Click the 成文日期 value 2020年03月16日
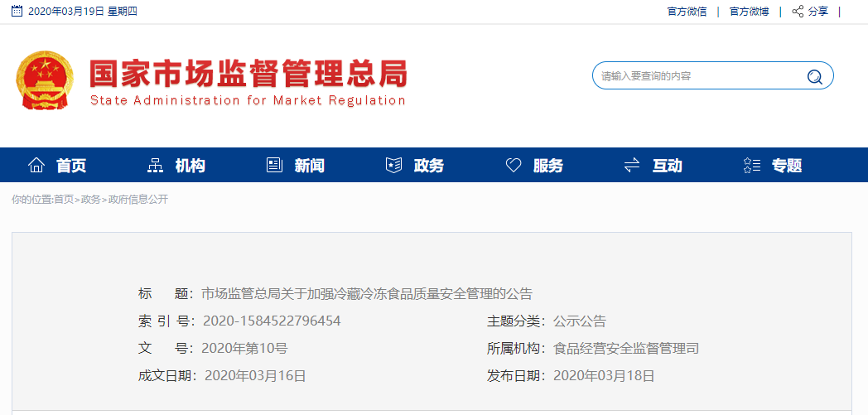The height and width of the screenshot is (415, 868). click(x=255, y=376)
